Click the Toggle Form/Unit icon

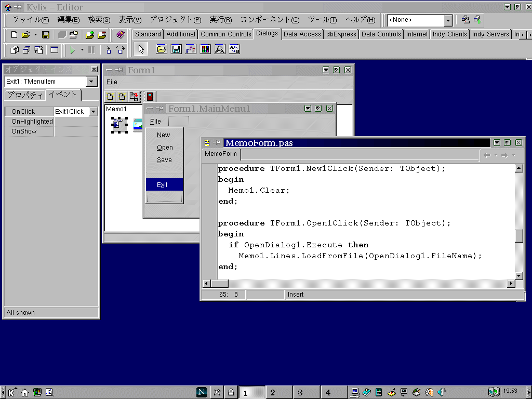tap(38, 50)
